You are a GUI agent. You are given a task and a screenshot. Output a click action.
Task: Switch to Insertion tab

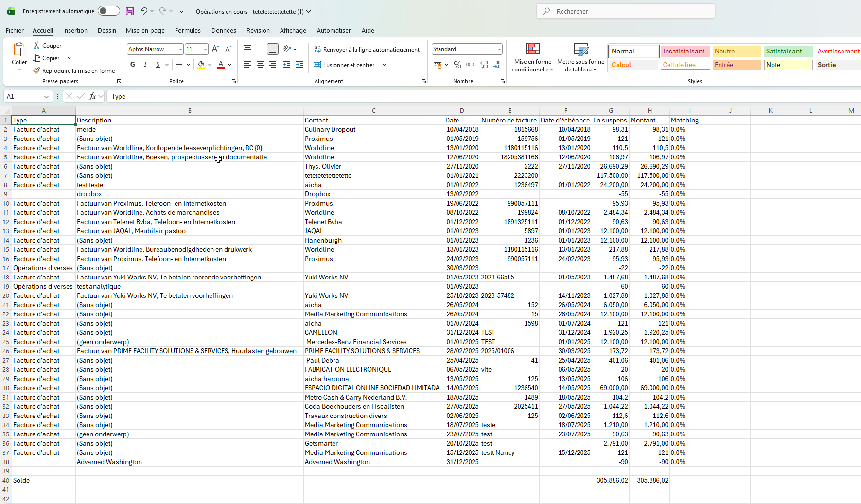[75, 30]
